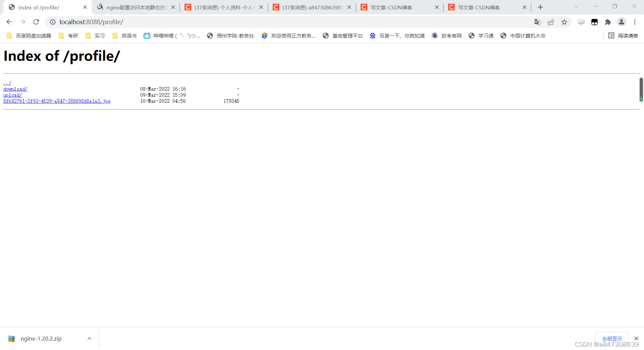Open the upload/ directory link
The width and height of the screenshot is (644, 350).
pyautogui.click(x=13, y=95)
